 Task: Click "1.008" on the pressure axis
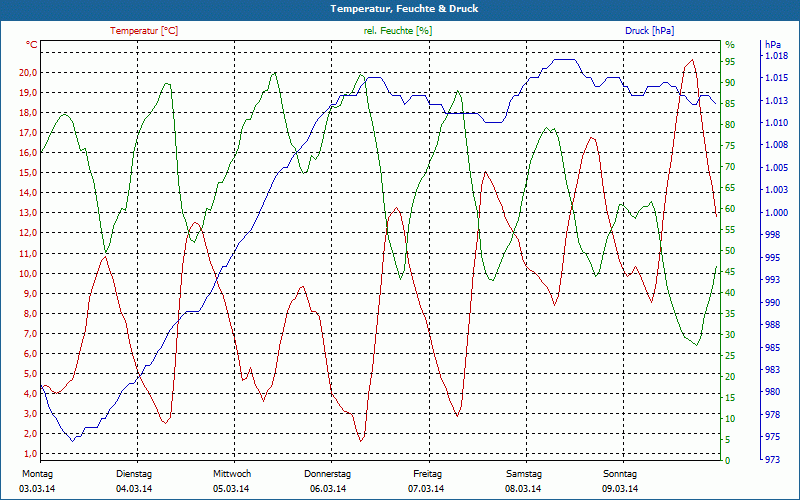(776, 145)
